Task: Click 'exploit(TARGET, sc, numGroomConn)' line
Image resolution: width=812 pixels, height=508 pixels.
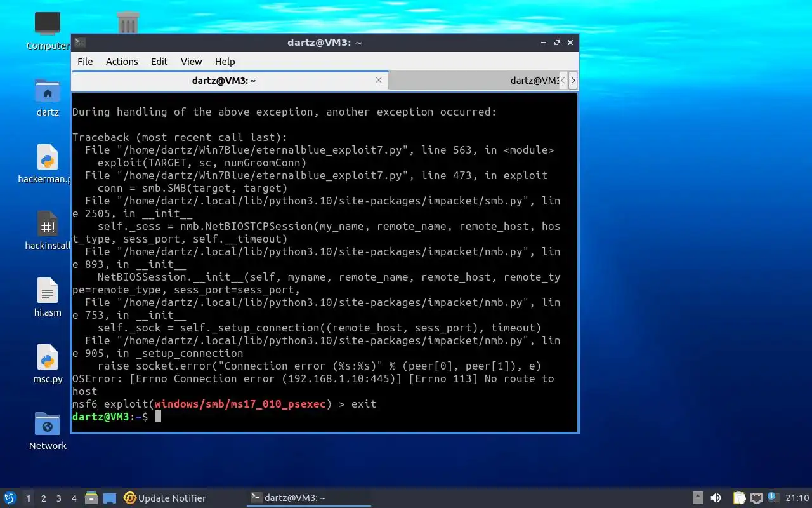Action: click(202, 163)
